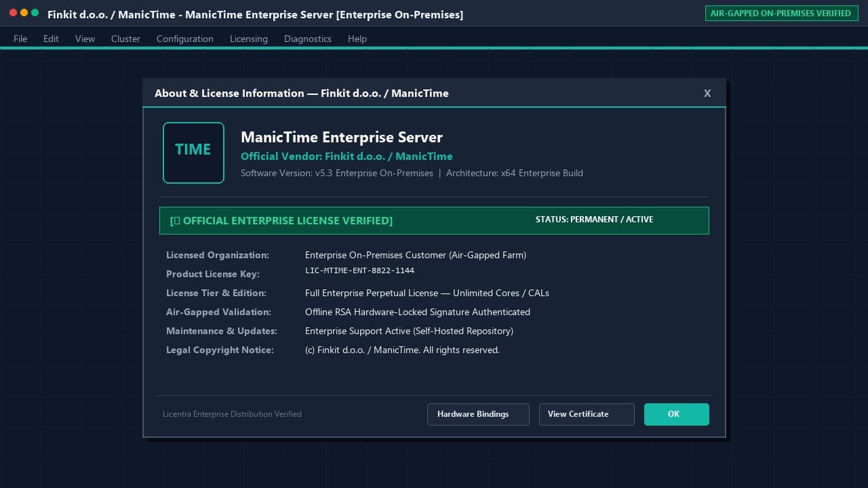Screen dimensions: 868x488
Task: Open the Edit menu
Action: pyautogui.click(x=51, y=39)
